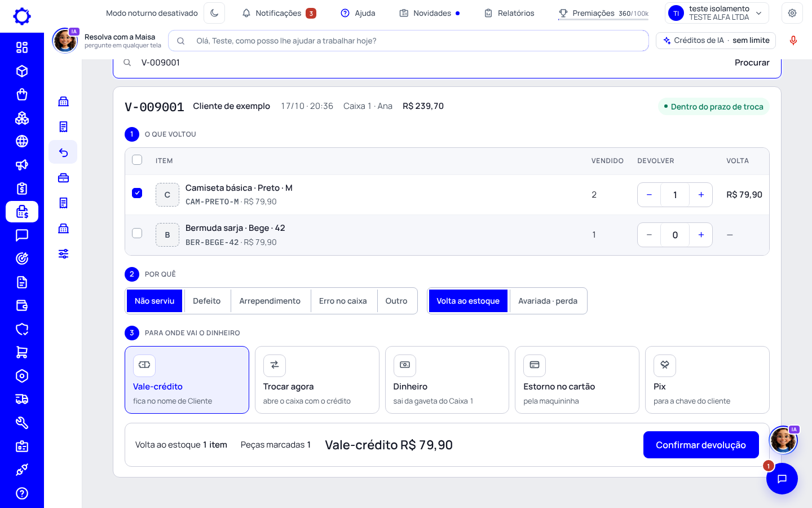
Task: Choose the Trocar agora refund card
Action: (317, 380)
